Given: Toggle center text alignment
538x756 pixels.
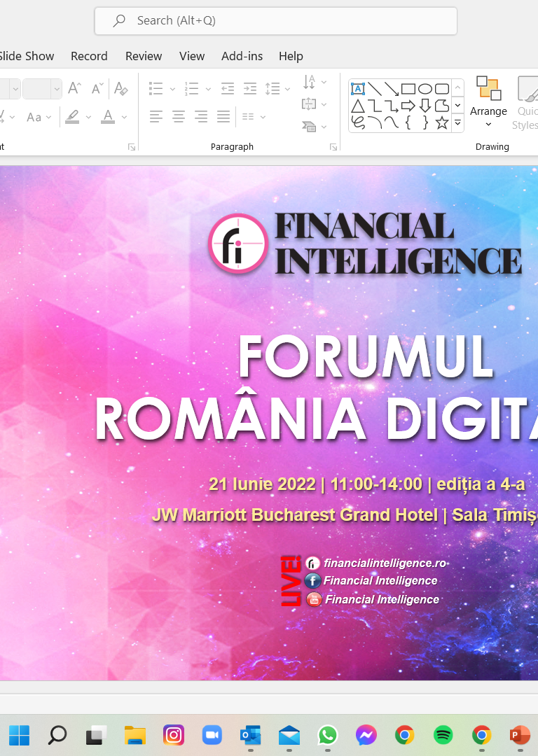Looking at the screenshot, I should pos(179,117).
